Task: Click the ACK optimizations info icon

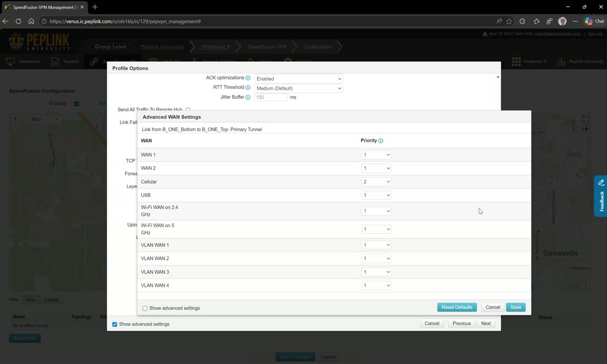Action: tap(248, 78)
